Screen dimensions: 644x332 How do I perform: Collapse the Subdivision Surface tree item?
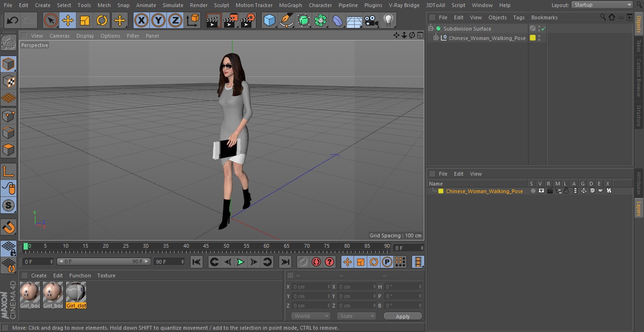[x=431, y=29]
